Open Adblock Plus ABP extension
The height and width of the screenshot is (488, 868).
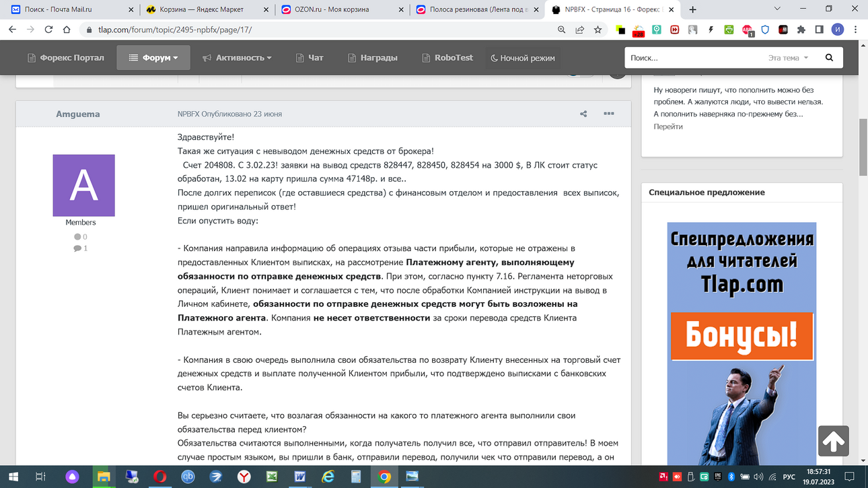tap(748, 30)
